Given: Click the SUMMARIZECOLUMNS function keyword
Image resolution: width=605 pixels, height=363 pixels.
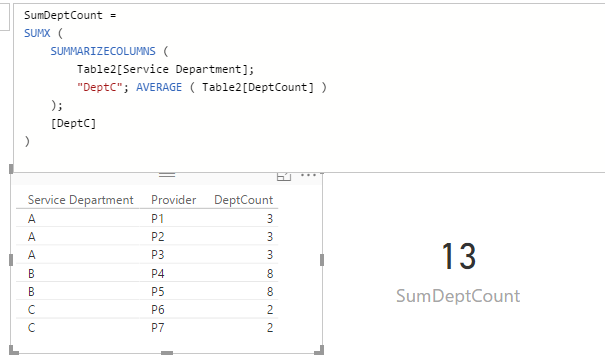Looking at the screenshot, I should (x=103, y=51).
